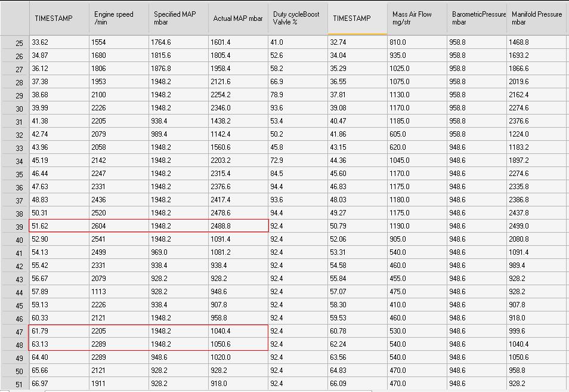Click the Mass Air Flow mg/str header
The image size is (569, 392).
coord(417,18)
